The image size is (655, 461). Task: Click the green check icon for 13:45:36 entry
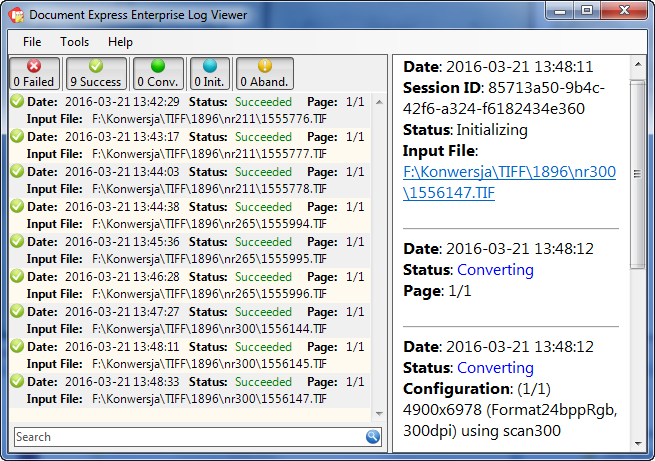click(17, 241)
